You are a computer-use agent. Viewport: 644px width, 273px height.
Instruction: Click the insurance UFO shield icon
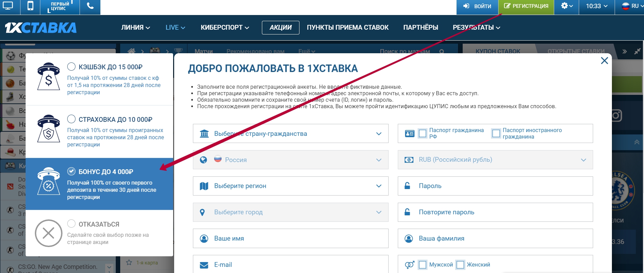pyautogui.click(x=48, y=129)
